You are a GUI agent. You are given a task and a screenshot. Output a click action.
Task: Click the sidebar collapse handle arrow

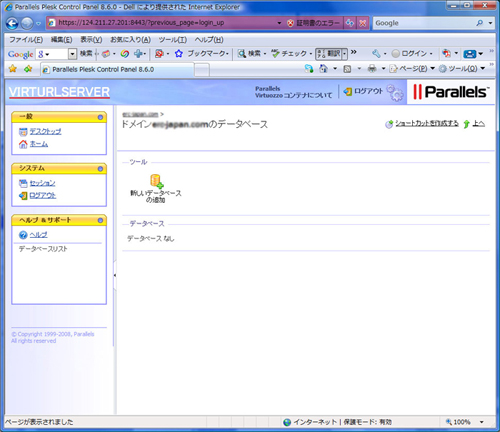click(115, 275)
